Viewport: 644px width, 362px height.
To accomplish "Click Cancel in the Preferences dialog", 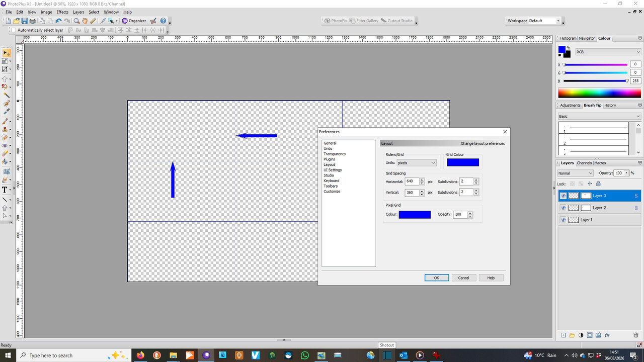I will point(464,278).
